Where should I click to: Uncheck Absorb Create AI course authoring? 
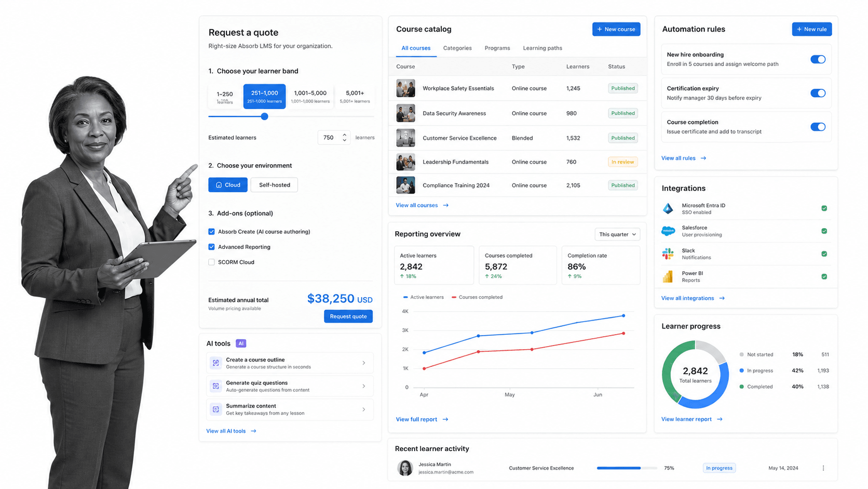(211, 232)
